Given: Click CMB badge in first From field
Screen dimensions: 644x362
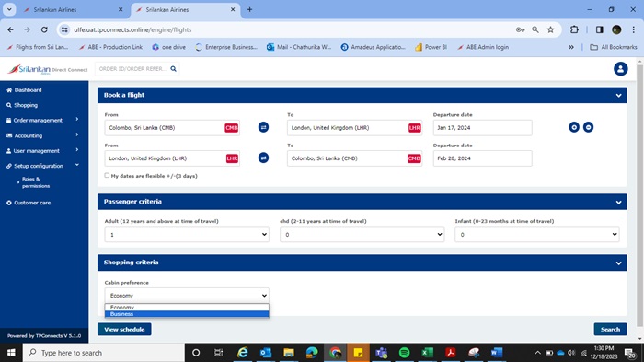Looking at the screenshot, I should pyautogui.click(x=231, y=127).
